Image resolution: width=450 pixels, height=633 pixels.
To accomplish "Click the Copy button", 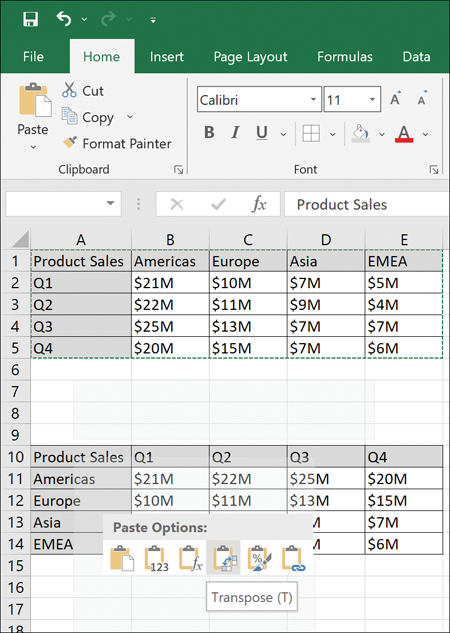I will 88,117.
